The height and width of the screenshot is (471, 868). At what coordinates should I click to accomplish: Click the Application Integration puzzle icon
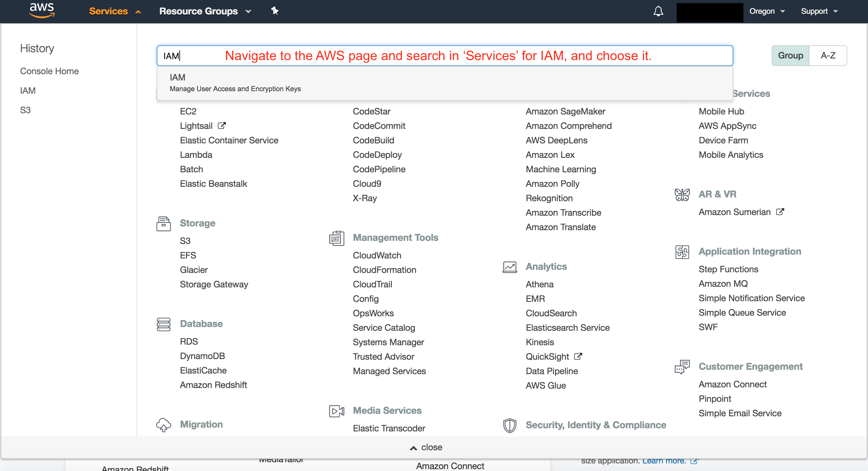tap(682, 252)
